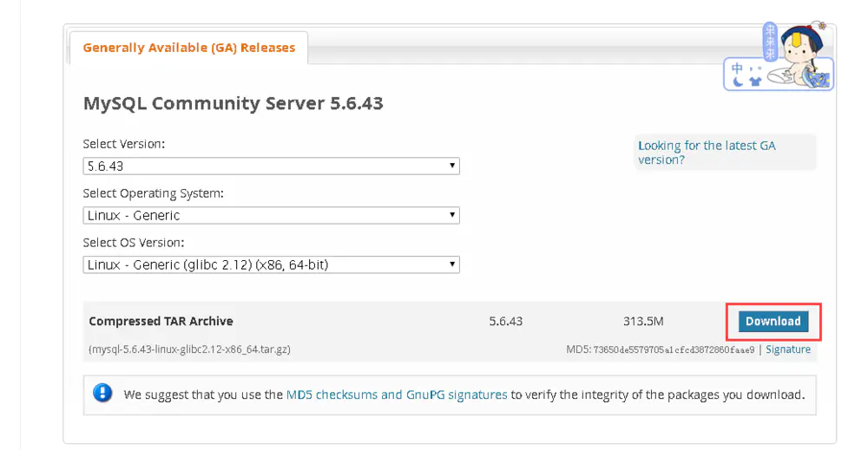
Task: Toggle the punctuation mode icon
Action: [x=755, y=69]
